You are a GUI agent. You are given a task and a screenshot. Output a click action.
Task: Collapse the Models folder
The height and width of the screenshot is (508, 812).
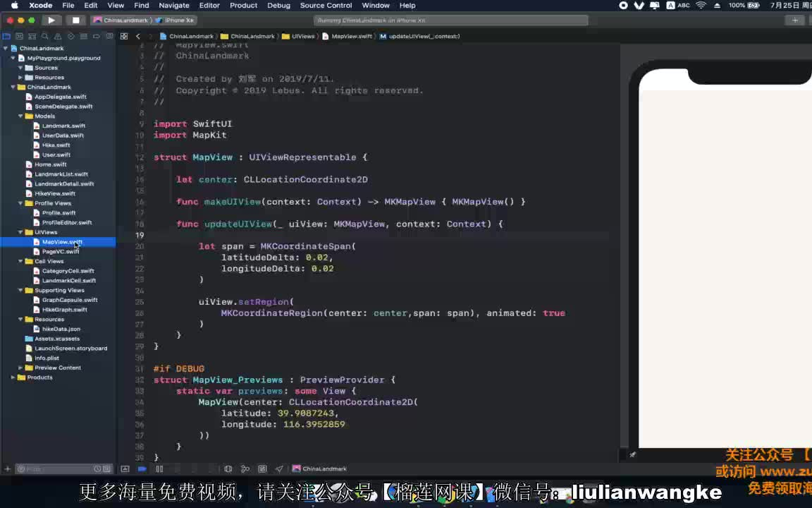[x=20, y=116]
